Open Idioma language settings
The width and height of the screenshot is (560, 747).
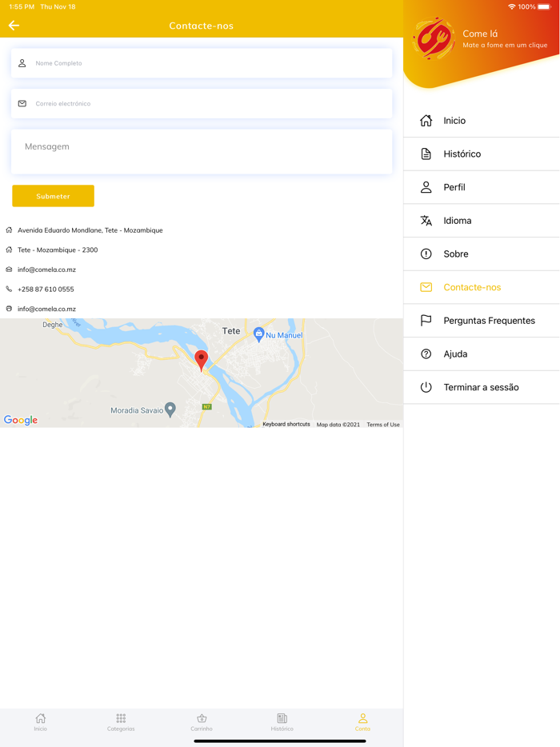click(x=482, y=221)
